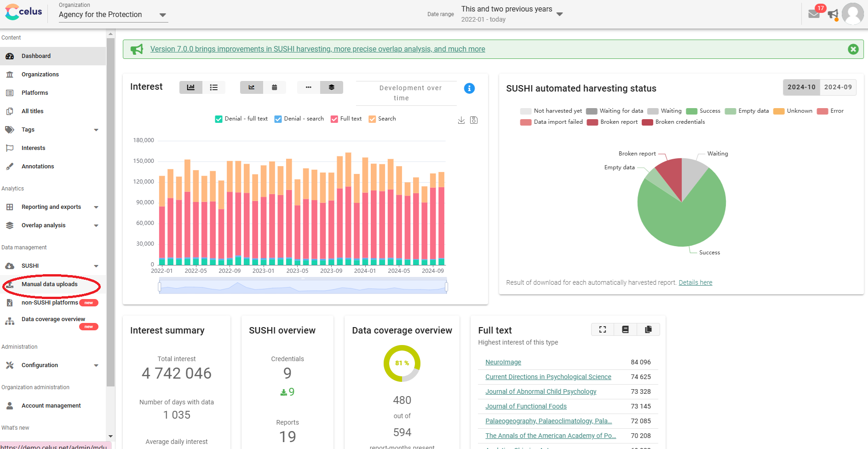Go to Dashboard in sidebar
The height and width of the screenshot is (449, 868).
[53, 56]
